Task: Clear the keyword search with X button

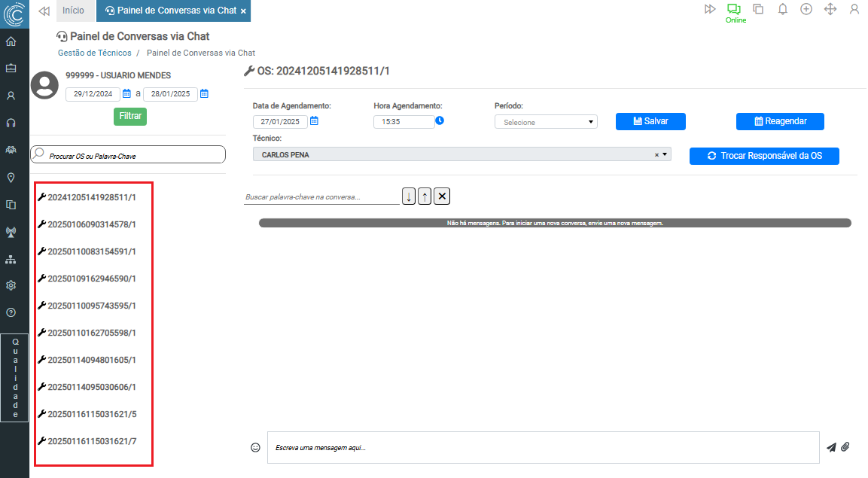Action: pyautogui.click(x=443, y=196)
